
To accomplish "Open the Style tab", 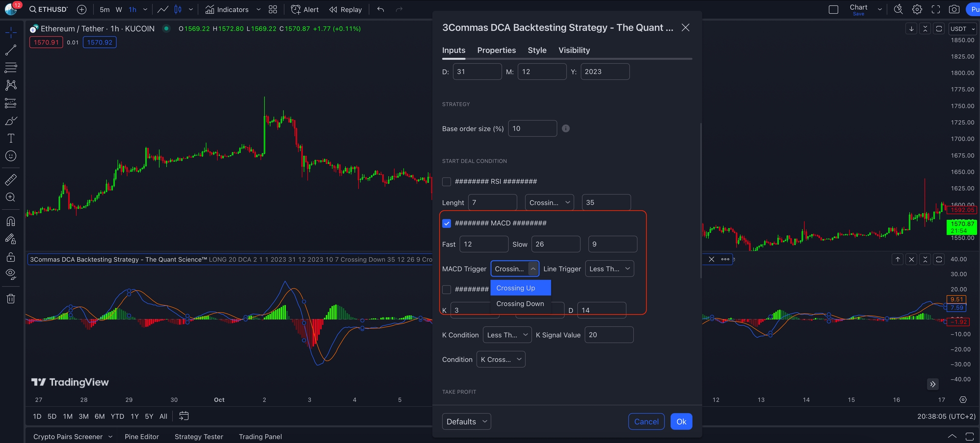I will tap(537, 50).
